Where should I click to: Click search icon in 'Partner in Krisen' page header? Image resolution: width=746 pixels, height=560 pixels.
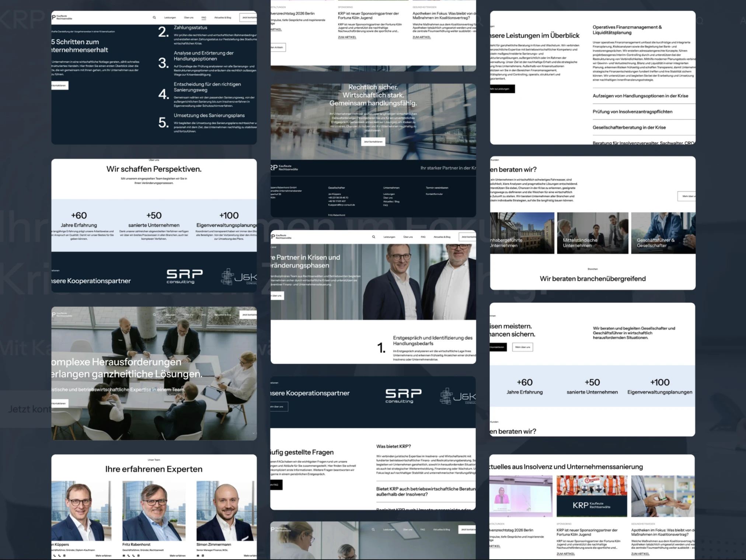coord(374,237)
